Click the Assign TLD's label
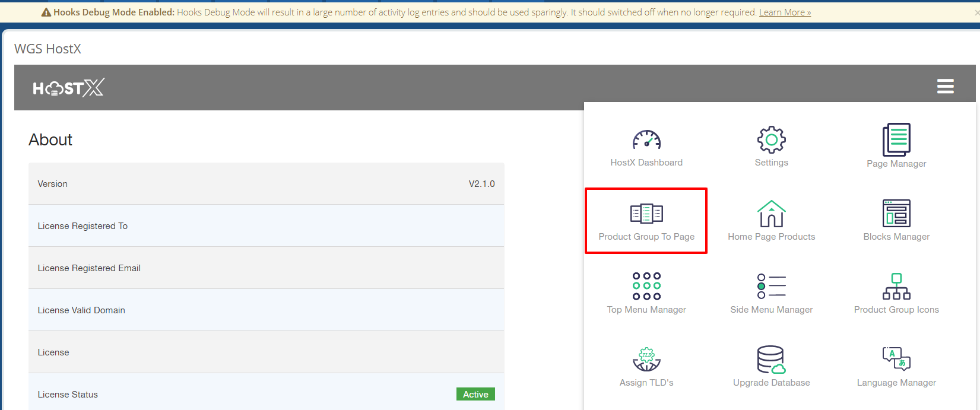This screenshot has height=410, width=980. coord(646,383)
